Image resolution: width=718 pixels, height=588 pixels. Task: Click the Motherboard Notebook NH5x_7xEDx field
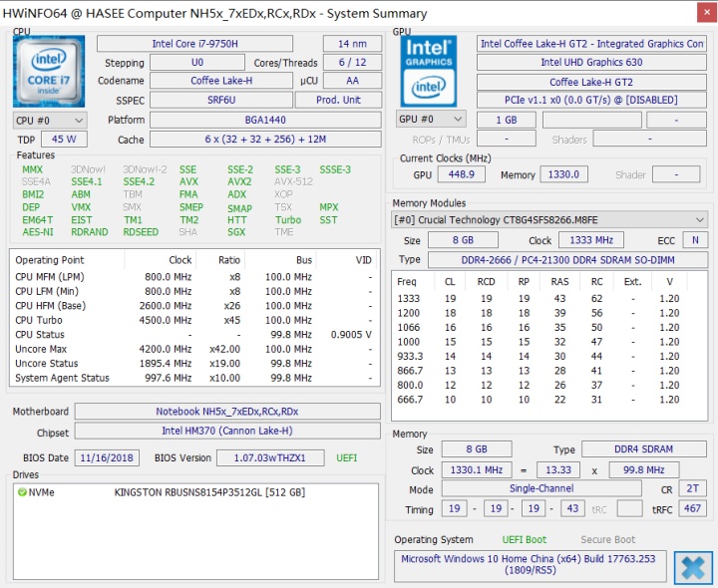click(227, 412)
